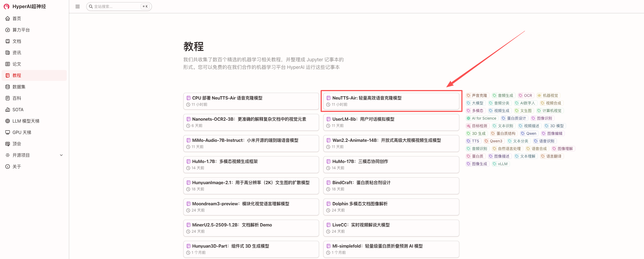Click the 文档 docs icon

pos(8,41)
